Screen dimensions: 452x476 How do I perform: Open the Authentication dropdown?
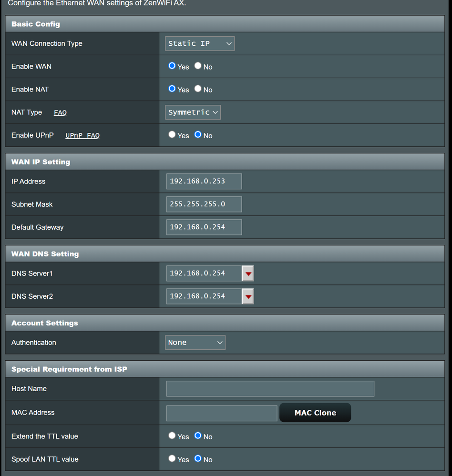click(195, 343)
